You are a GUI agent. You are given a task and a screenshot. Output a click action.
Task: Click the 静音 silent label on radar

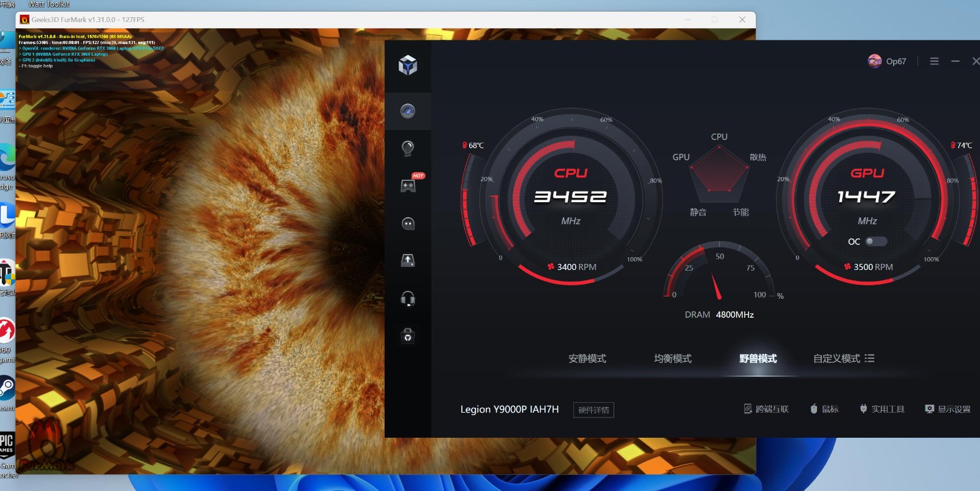coord(698,212)
